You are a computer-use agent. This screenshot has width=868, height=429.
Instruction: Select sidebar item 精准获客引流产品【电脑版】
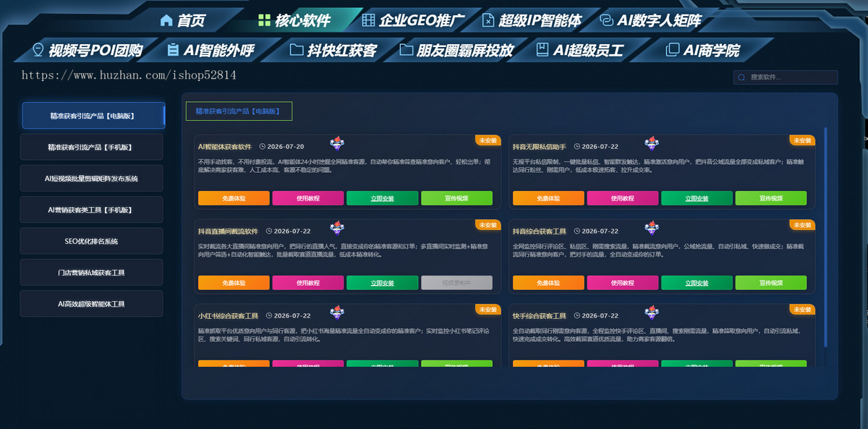coord(93,116)
